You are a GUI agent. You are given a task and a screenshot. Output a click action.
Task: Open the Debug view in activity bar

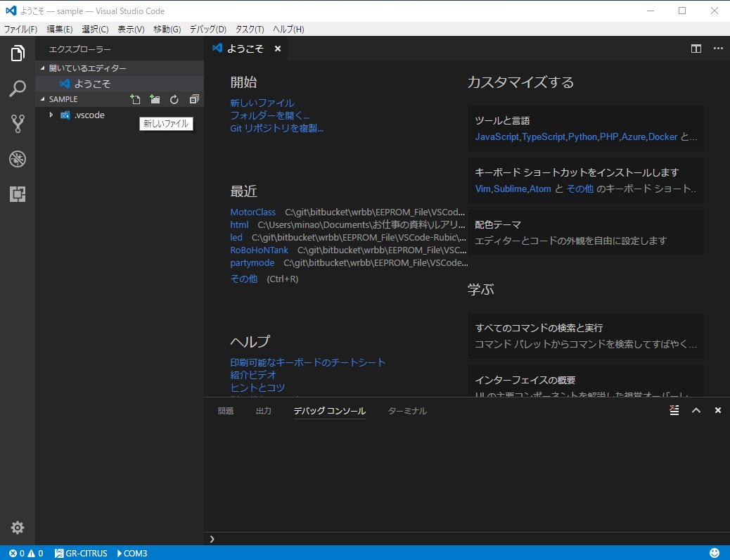click(17, 159)
